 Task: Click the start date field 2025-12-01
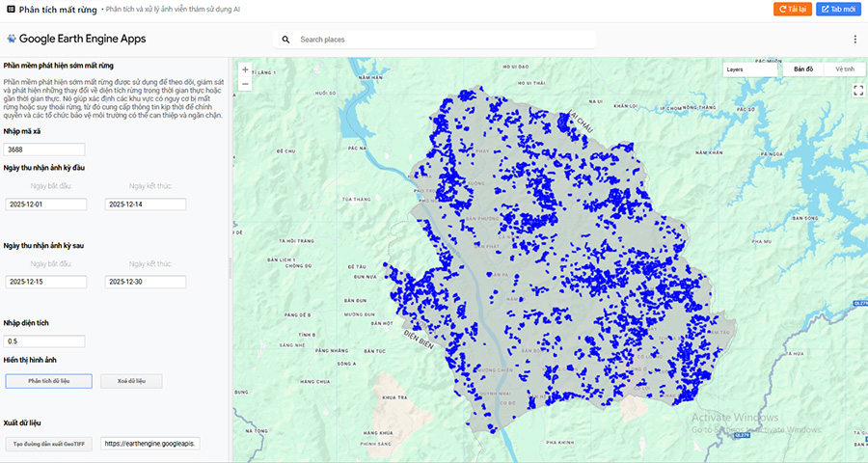coord(44,204)
